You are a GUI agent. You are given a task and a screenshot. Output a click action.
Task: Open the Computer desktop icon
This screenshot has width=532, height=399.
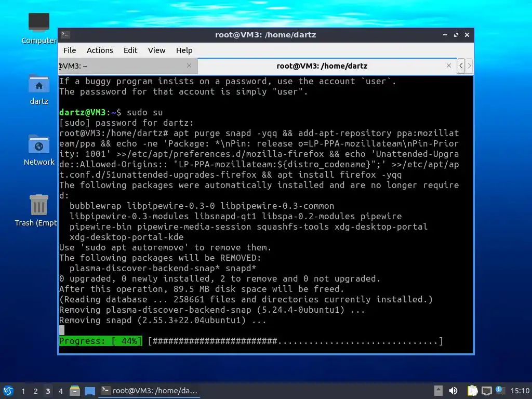click(x=38, y=29)
